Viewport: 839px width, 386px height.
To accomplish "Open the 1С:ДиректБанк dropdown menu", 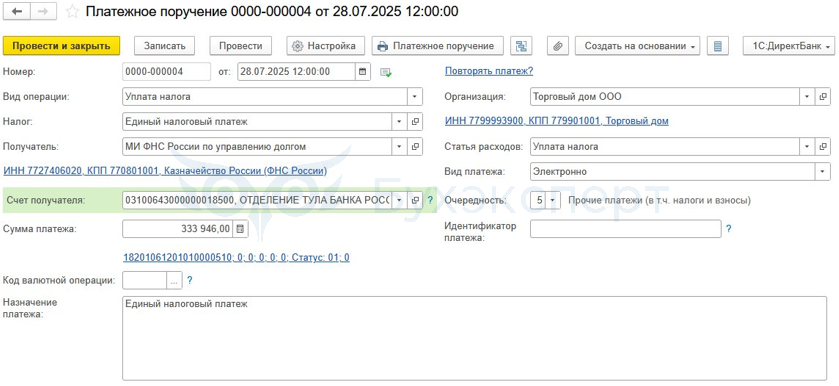I will [789, 46].
